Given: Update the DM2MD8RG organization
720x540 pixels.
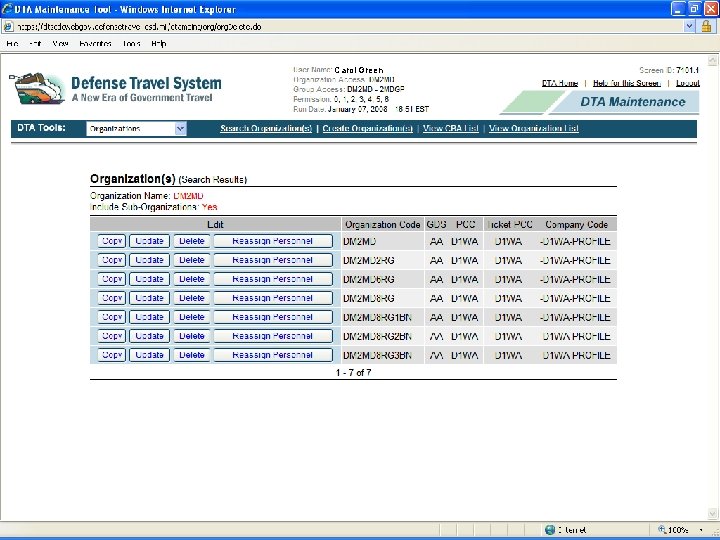Looking at the screenshot, I should (149, 298).
